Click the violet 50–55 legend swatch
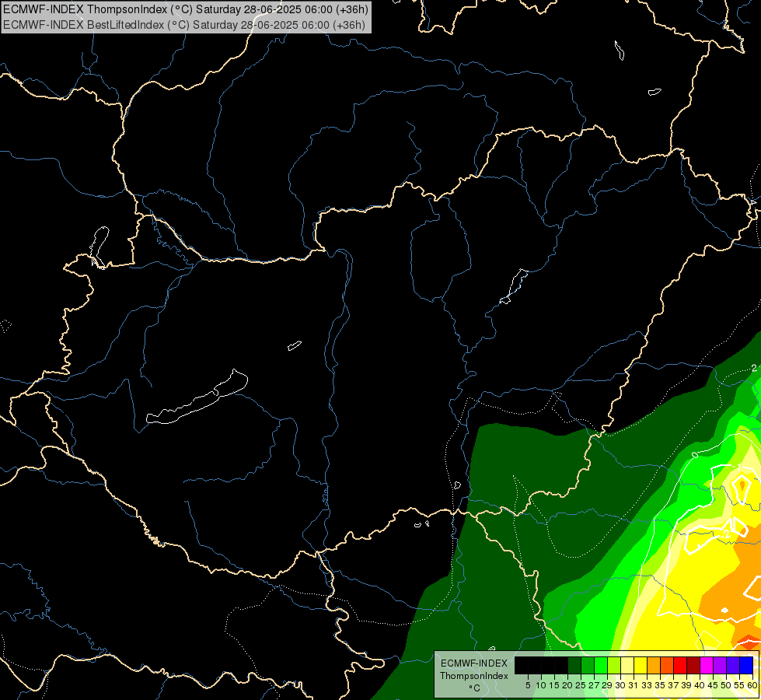The height and width of the screenshot is (700, 761). [733, 665]
